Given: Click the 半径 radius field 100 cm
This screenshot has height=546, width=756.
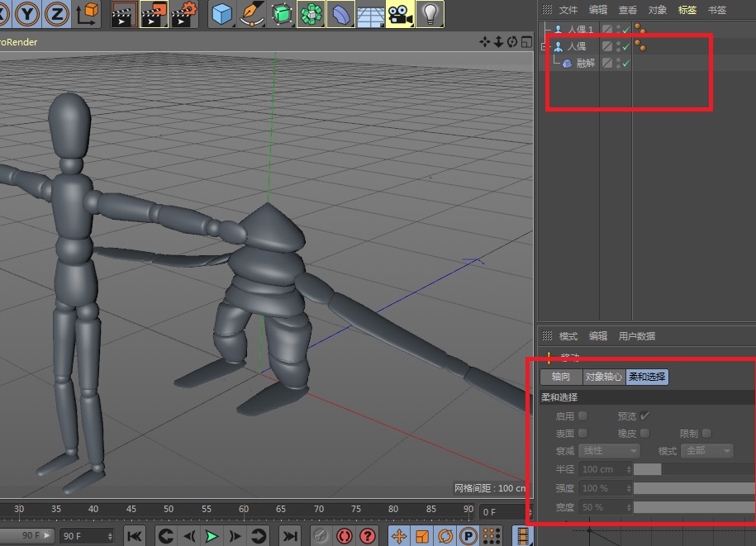Looking at the screenshot, I should [605, 469].
